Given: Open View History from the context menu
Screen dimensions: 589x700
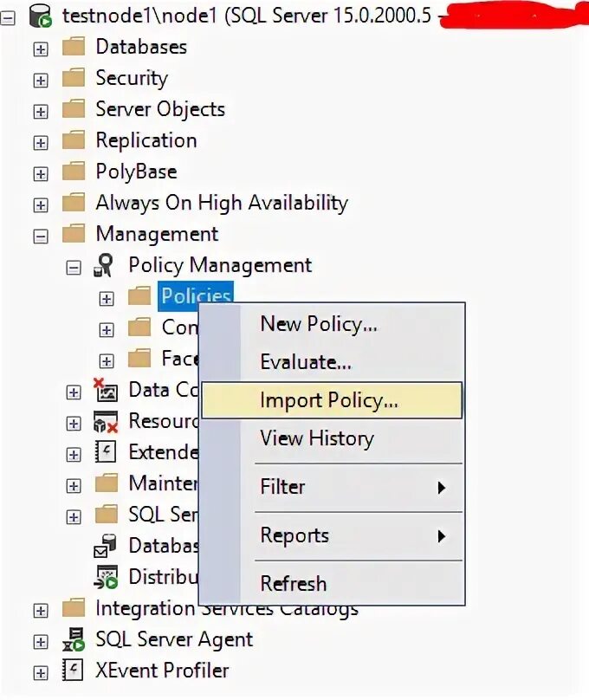Looking at the screenshot, I should click(x=317, y=438).
